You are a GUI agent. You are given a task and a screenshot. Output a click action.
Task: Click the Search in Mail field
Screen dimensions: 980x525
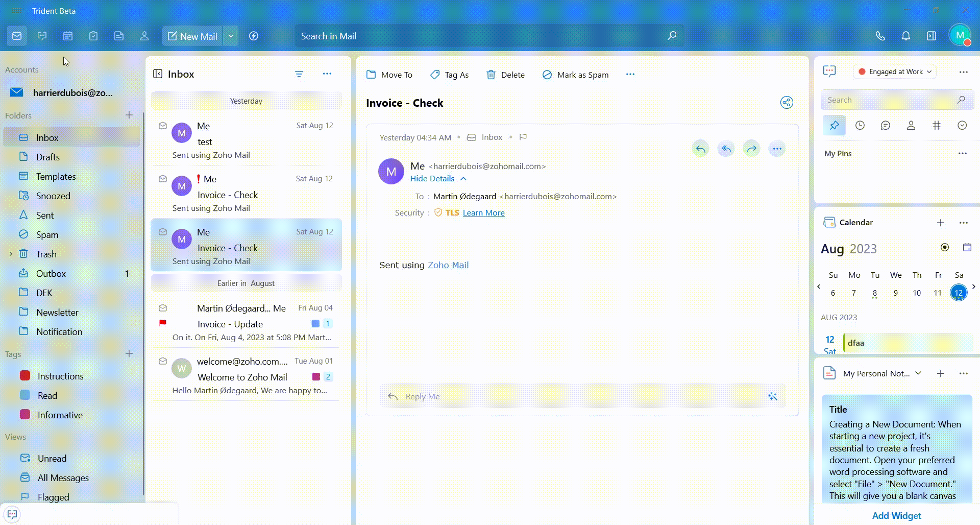point(480,36)
